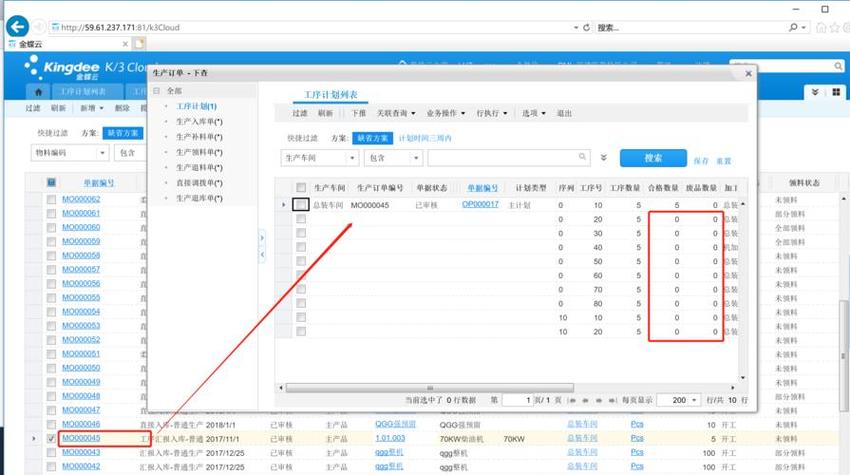This screenshot has width=850, height=475.
Task: Go to first page in dialog pager
Action: [572, 400]
